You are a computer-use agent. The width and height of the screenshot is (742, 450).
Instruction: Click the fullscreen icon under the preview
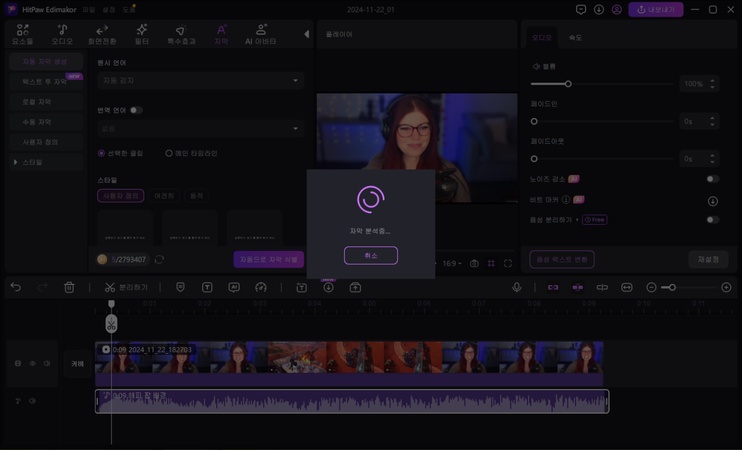pyautogui.click(x=508, y=264)
